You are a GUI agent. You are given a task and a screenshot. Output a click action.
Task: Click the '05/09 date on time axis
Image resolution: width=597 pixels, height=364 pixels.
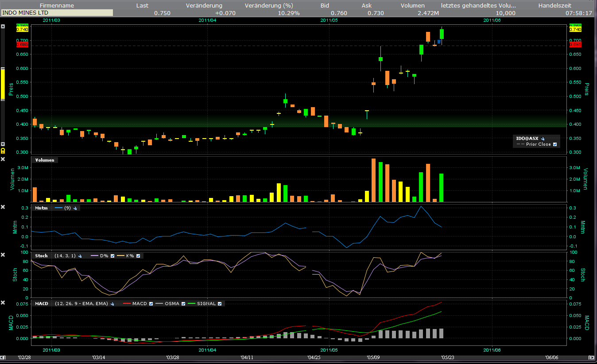373,357
